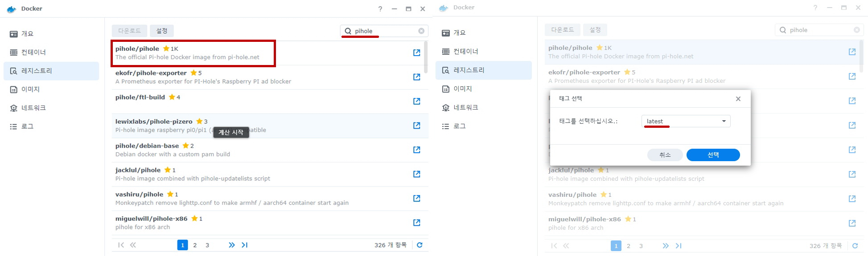Select vashiru/pihole row in left window

[270, 199]
